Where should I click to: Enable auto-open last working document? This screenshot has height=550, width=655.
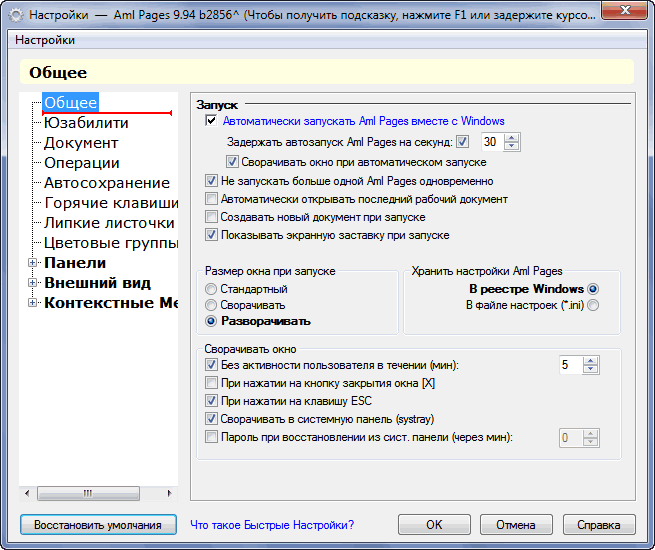[211, 199]
